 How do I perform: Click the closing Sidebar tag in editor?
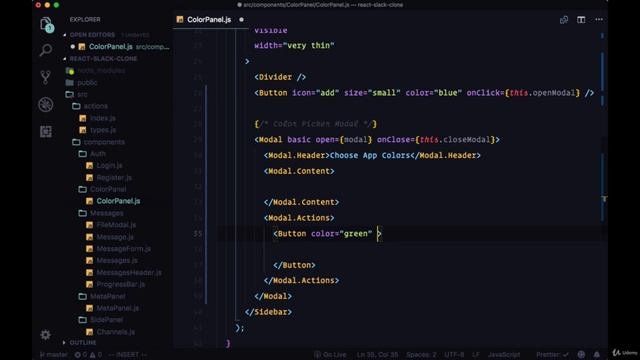point(268,312)
